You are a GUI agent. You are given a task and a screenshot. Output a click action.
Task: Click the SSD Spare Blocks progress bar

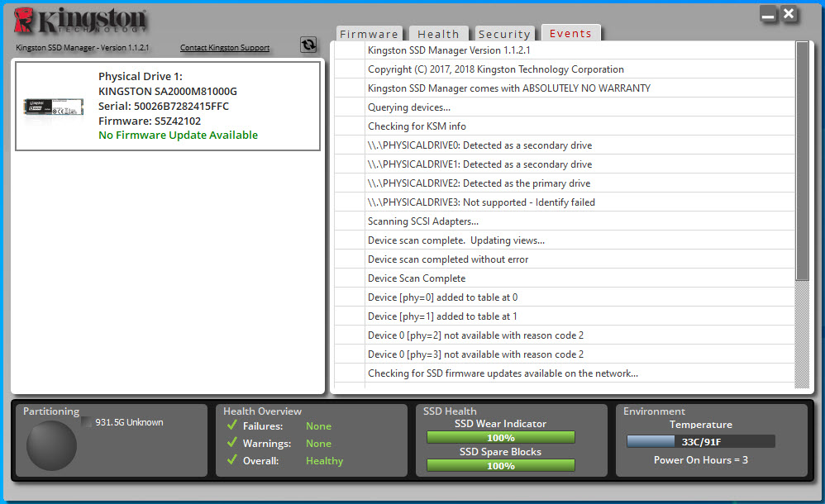[500, 466]
